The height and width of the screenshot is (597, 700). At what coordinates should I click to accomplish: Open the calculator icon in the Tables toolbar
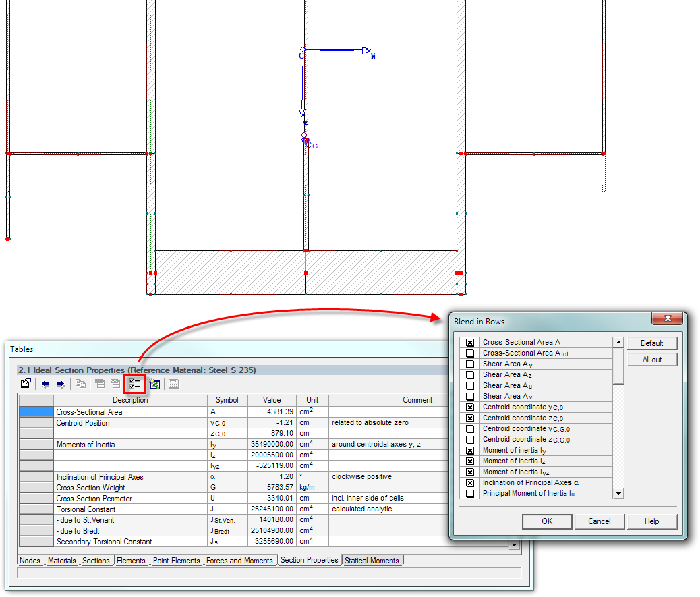(x=173, y=384)
